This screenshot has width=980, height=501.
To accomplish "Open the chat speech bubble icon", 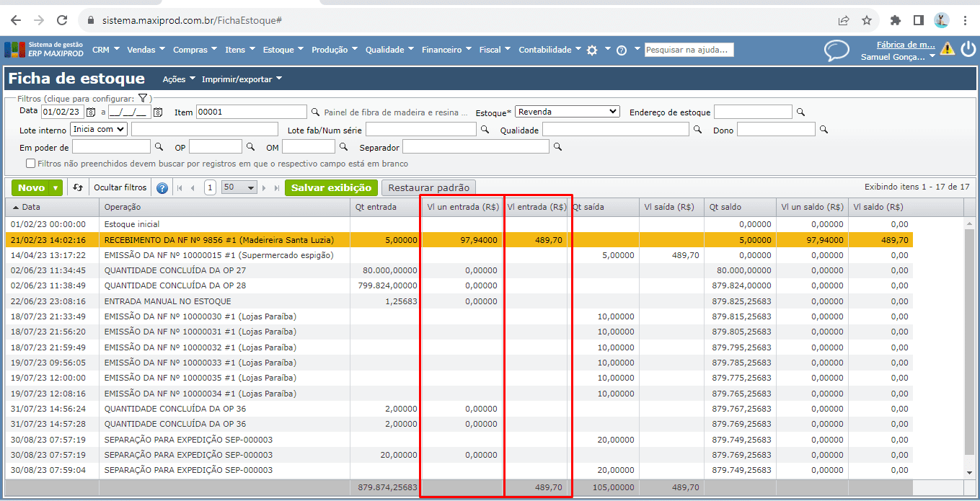I will (x=836, y=50).
